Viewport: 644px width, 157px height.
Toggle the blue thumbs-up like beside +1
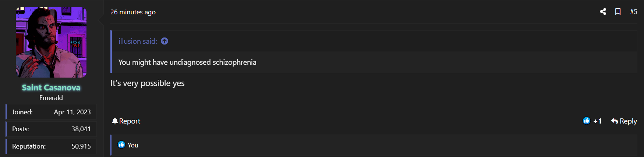(x=587, y=121)
